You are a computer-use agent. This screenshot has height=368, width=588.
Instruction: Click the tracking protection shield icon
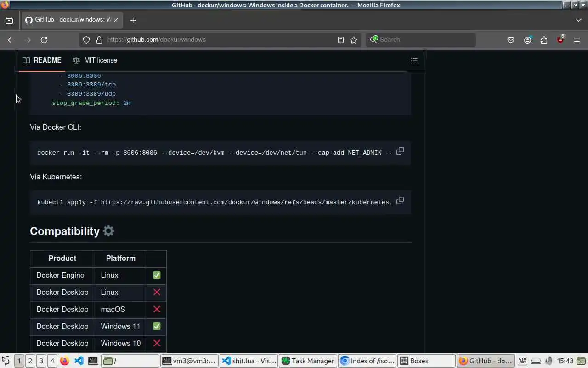(x=86, y=40)
